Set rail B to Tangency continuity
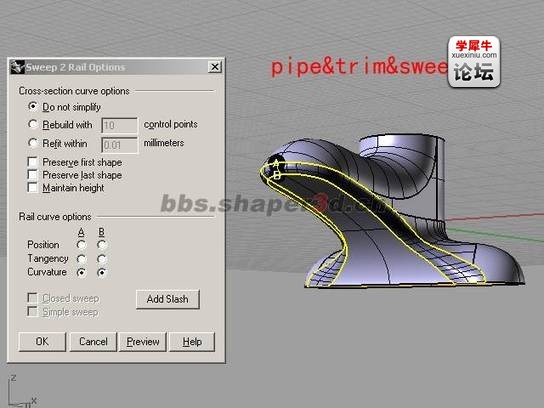The width and height of the screenshot is (544, 408). (x=102, y=259)
